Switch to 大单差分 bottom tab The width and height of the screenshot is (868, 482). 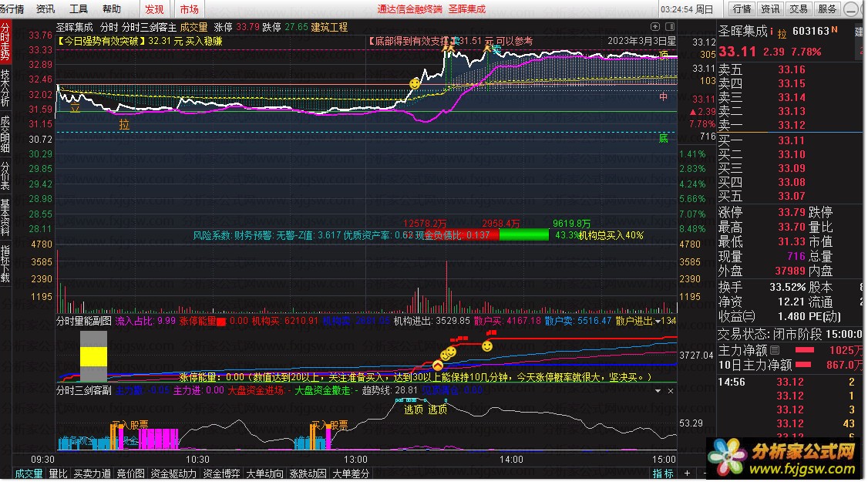pyautogui.click(x=351, y=474)
